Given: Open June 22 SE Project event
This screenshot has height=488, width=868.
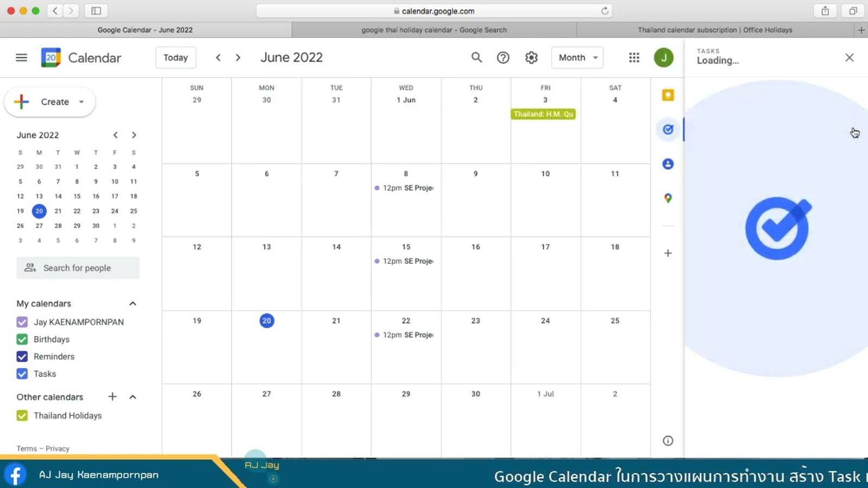Looking at the screenshot, I should point(405,335).
